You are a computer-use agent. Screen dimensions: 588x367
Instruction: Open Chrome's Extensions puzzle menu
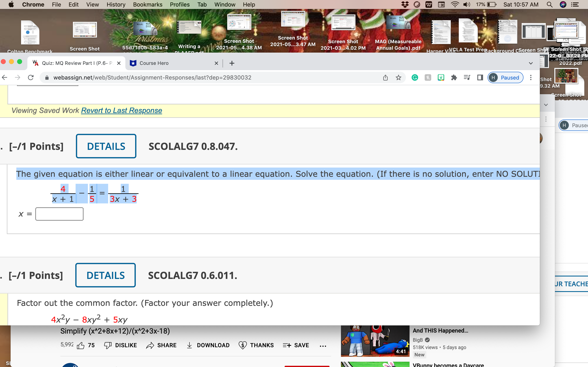(x=454, y=77)
